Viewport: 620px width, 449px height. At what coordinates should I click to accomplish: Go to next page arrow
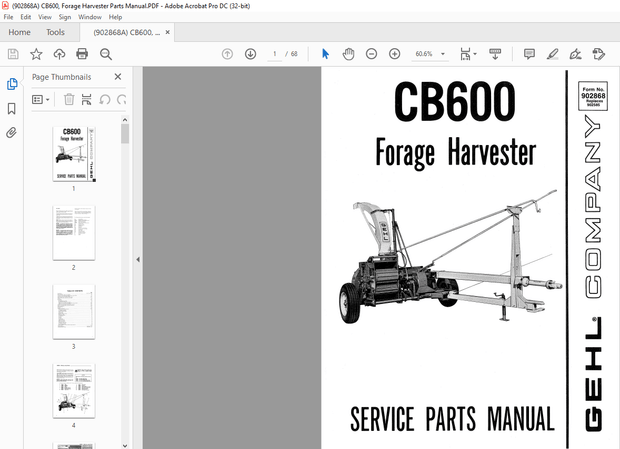[x=250, y=54]
